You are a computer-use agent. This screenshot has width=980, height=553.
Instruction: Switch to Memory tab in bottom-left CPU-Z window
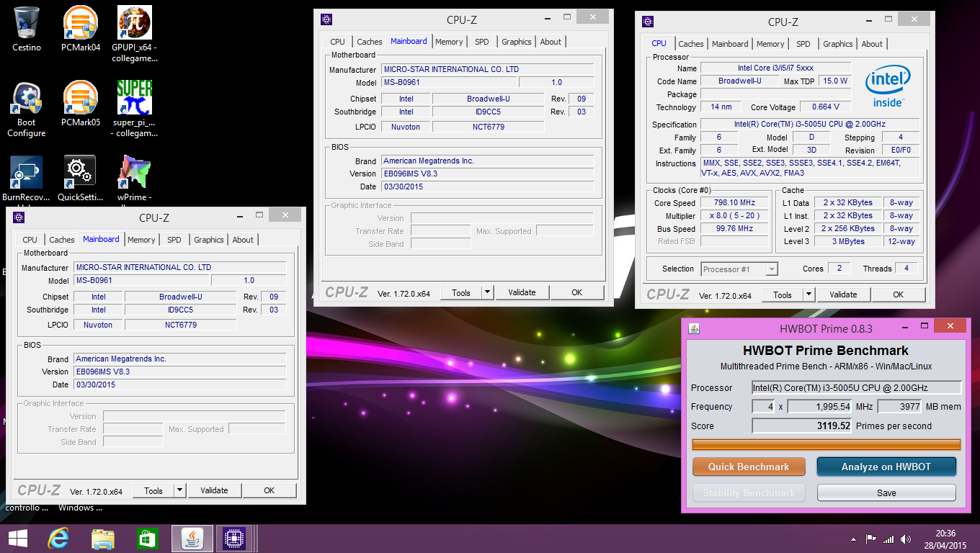(x=141, y=240)
